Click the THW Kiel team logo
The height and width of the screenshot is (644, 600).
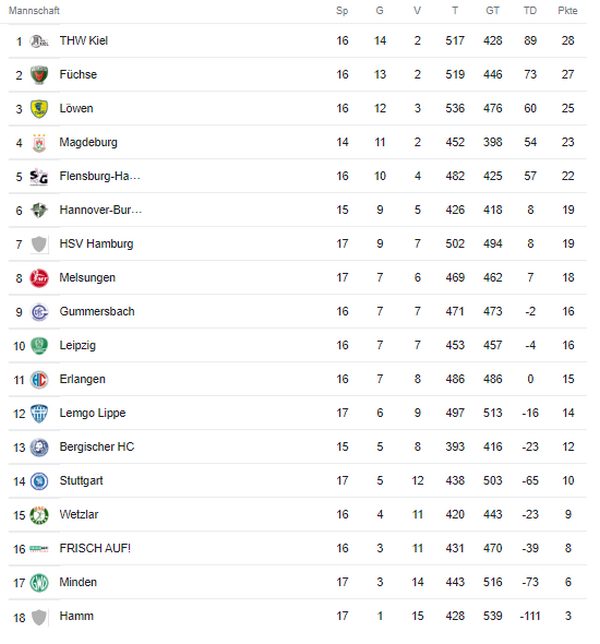pos(39,41)
